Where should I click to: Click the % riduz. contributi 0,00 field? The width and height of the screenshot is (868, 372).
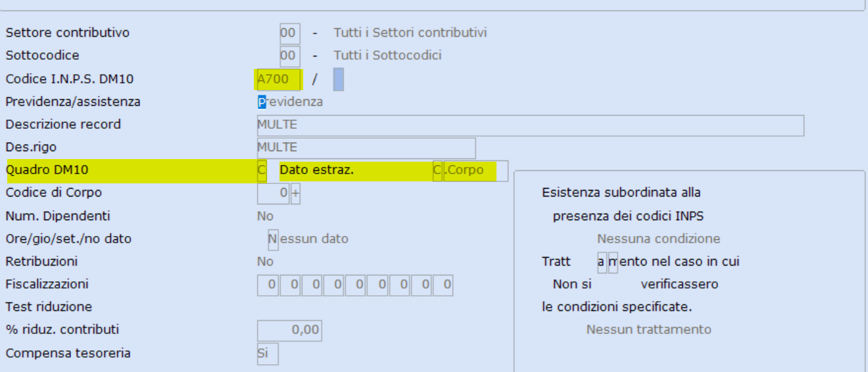tap(289, 330)
